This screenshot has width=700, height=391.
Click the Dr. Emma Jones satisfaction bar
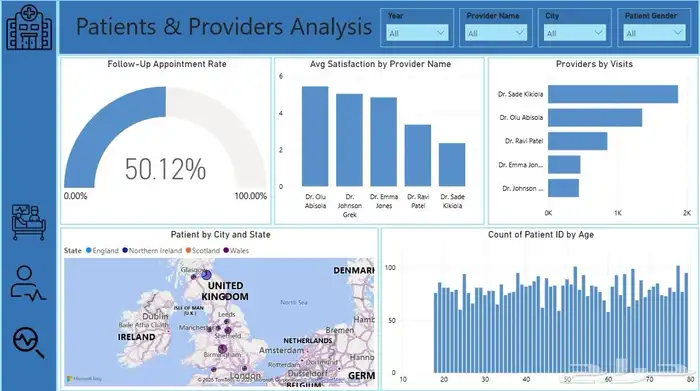383,142
